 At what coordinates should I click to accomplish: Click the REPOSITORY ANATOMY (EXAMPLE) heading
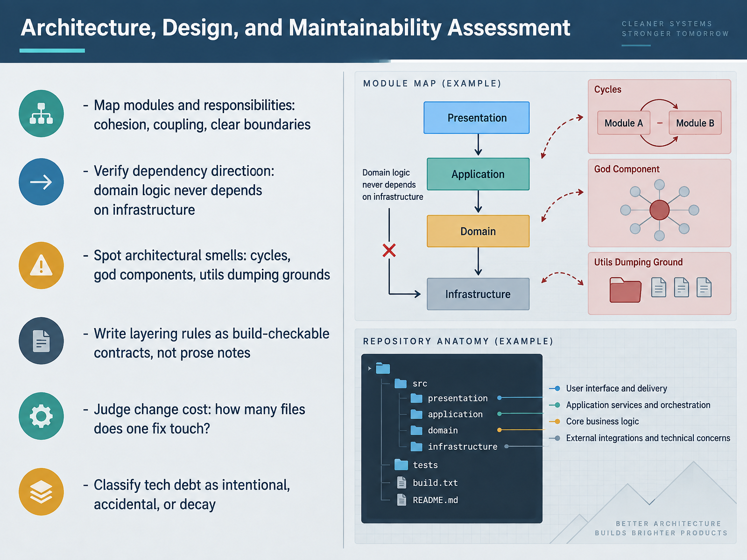458,341
